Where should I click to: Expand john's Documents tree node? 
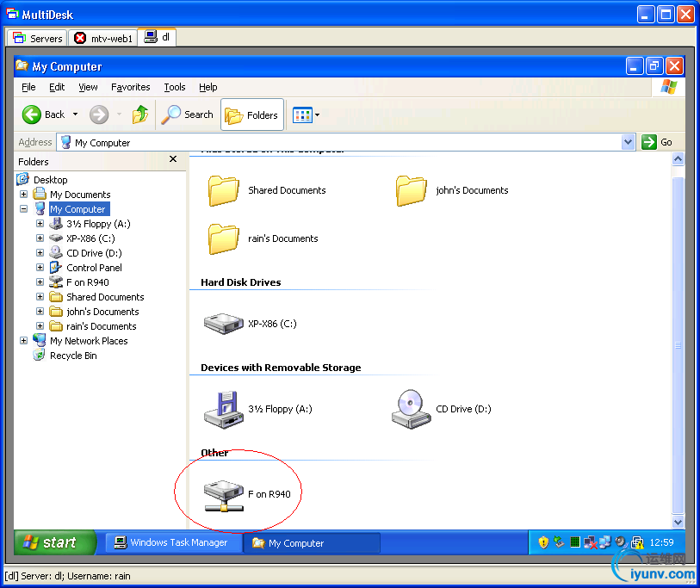pyautogui.click(x=40, y=311)
